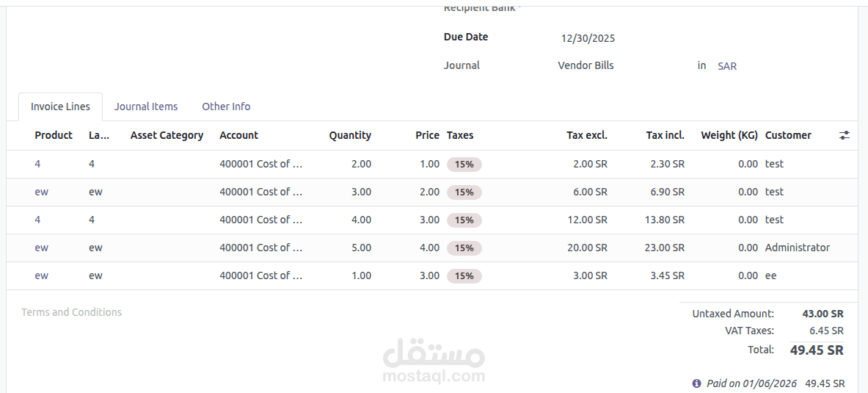Screen dimensions: 868x393
Task: Click the Paid on 01/06/2026 text
Action: click(x=751, y=383)
